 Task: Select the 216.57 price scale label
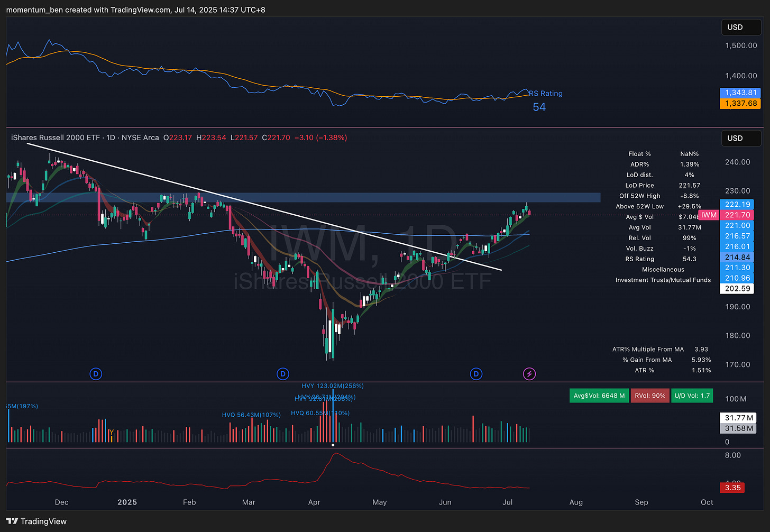[x=737, y=236]
